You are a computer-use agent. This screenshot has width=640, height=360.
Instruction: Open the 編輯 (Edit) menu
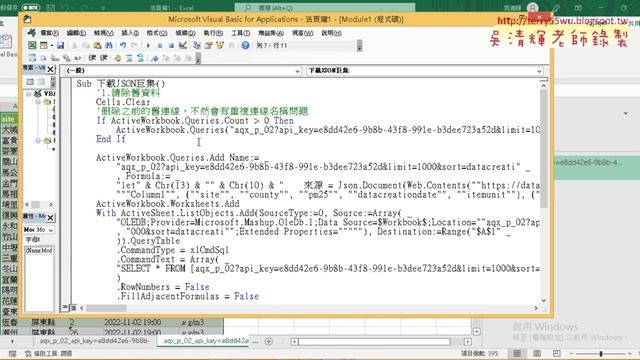[x=76, y=33]
